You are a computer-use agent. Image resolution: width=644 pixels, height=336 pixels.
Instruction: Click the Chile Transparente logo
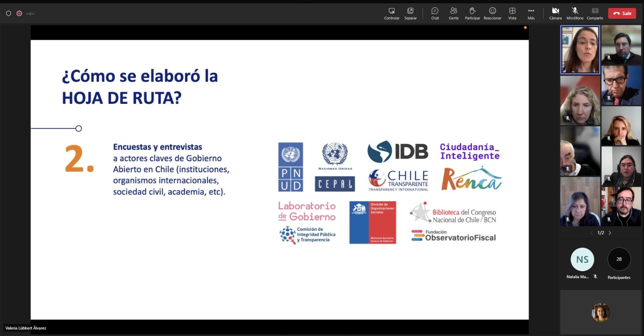[398, 180]
